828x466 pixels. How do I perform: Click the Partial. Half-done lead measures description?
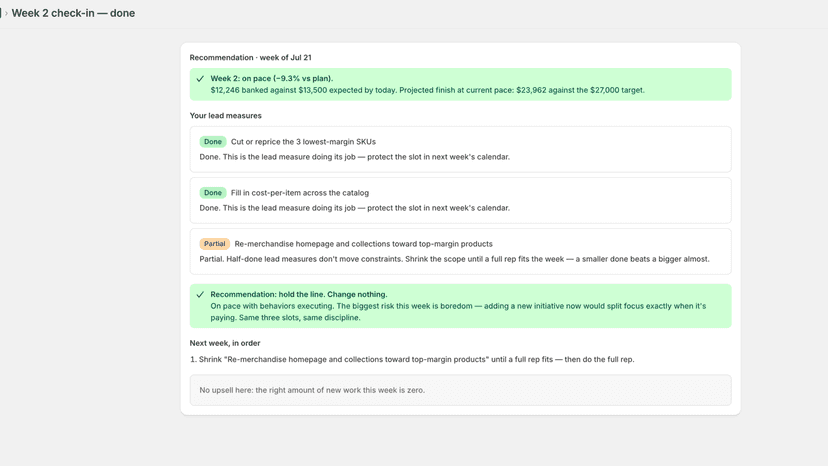[454, 259]
